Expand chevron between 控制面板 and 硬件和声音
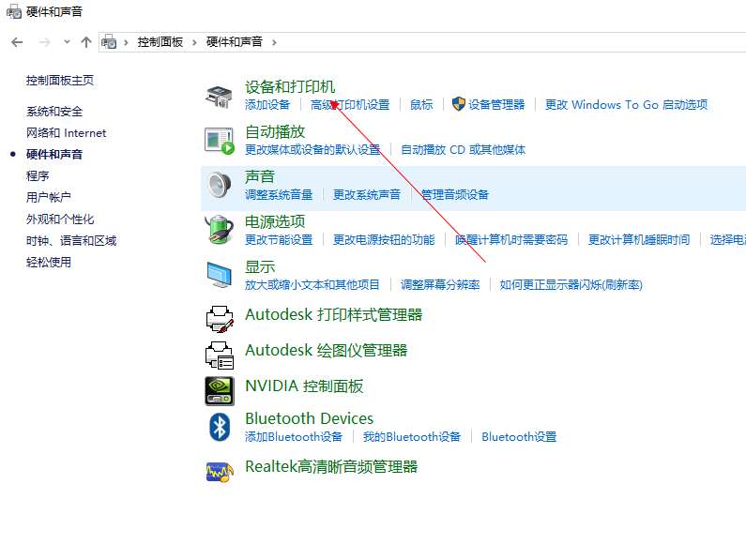This screenshot has height=560, width=746. point(194,42)
